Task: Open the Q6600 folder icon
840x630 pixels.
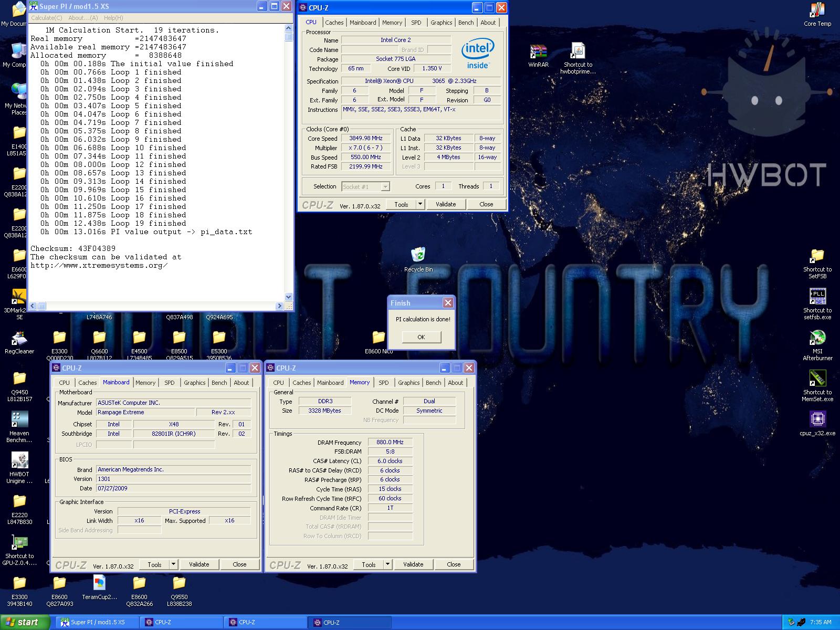Action: [99, 338]
